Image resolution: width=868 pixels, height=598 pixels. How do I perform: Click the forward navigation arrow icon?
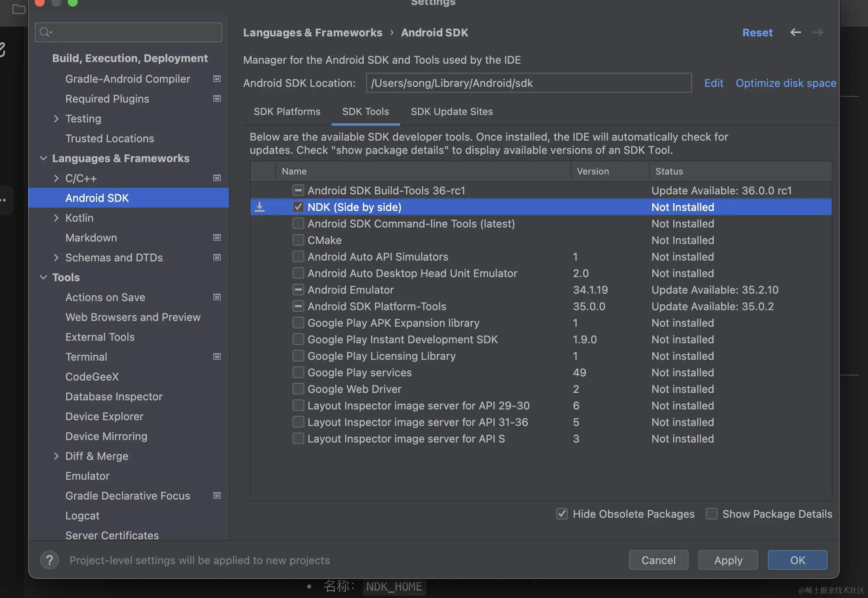coord(818,32)
